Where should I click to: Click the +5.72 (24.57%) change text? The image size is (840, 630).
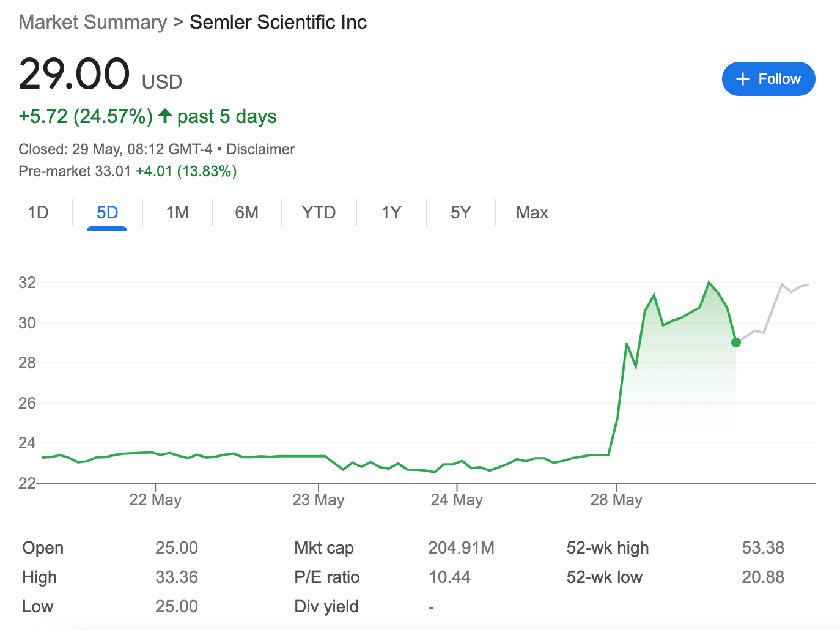pos(86,116)
